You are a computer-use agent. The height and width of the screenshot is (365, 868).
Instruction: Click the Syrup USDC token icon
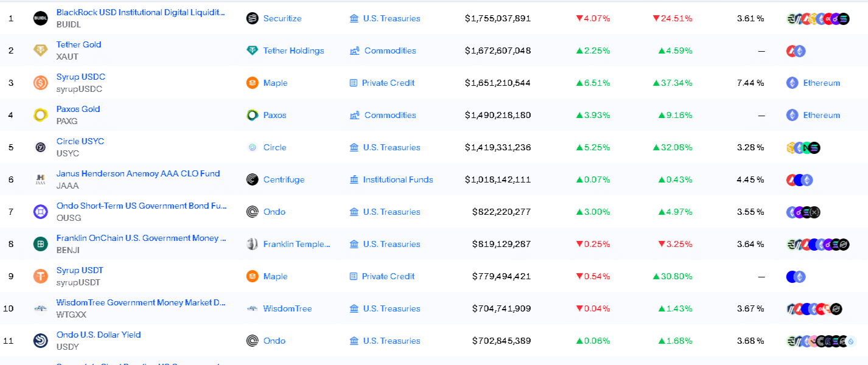click(41, 83)
